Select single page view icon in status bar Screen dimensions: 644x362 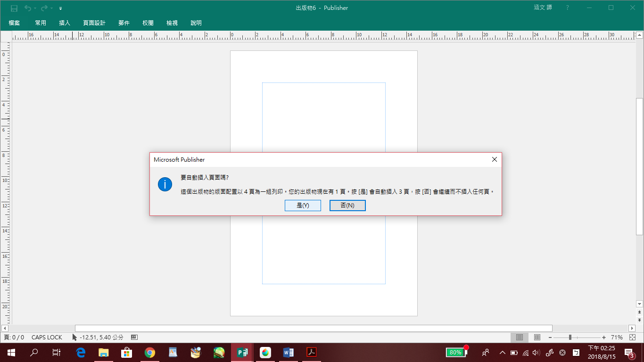[520, 337]
